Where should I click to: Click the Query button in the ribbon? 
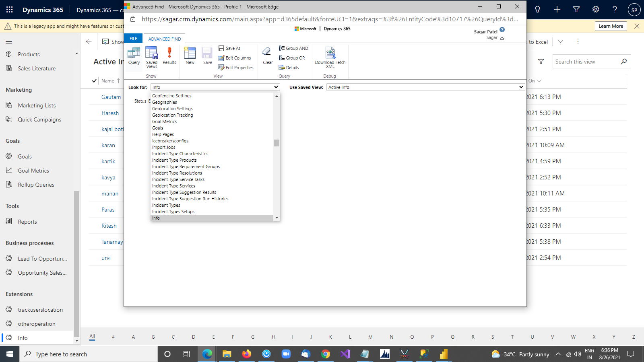134,56
